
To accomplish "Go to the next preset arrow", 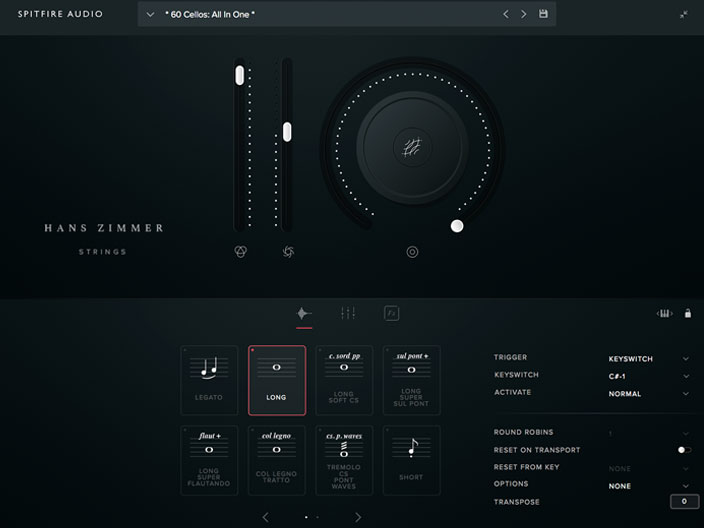I will pyautogui.click(x=524, y=14).
